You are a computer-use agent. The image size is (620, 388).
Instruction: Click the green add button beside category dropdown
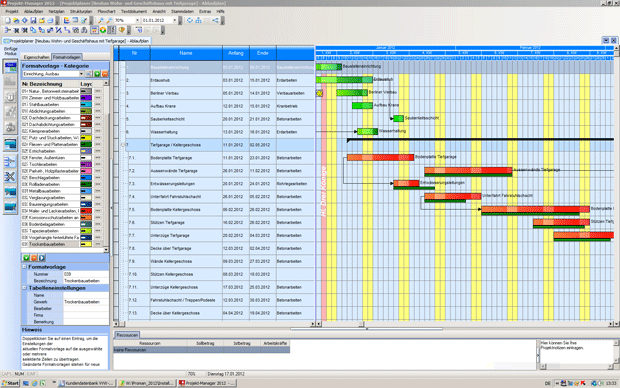coord(97,74)
